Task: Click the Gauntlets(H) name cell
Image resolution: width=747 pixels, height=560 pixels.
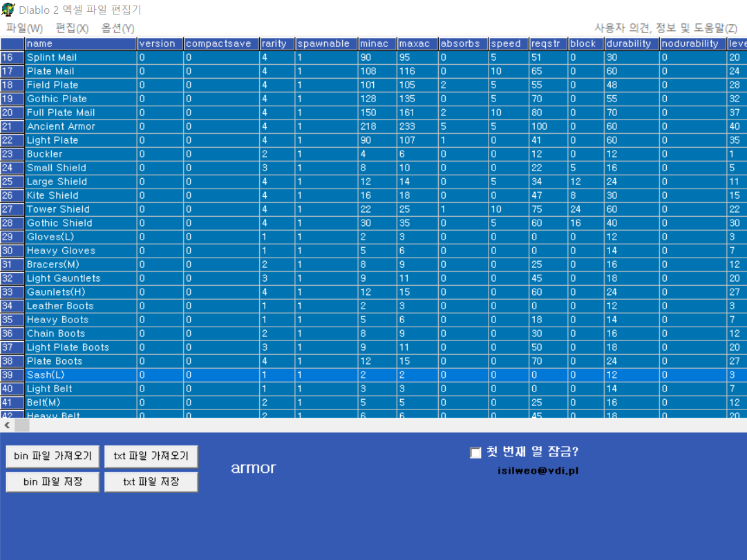Action: pyautogui.click(x=81, y=292)
